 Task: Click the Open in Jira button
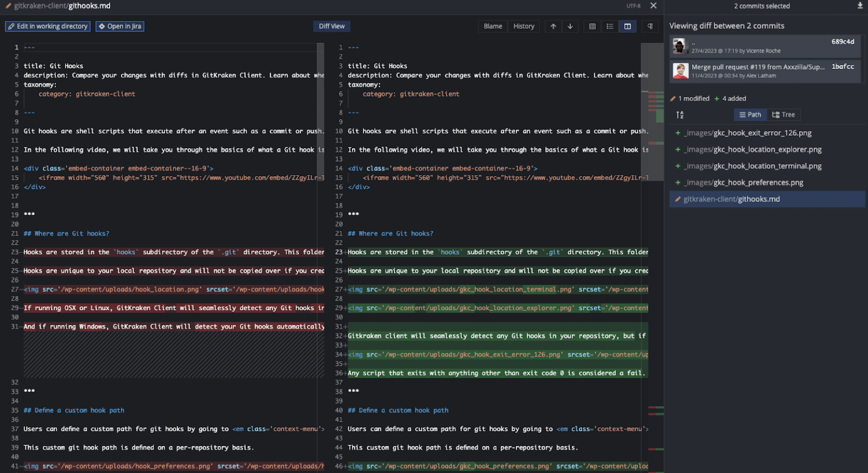point(120,27)
